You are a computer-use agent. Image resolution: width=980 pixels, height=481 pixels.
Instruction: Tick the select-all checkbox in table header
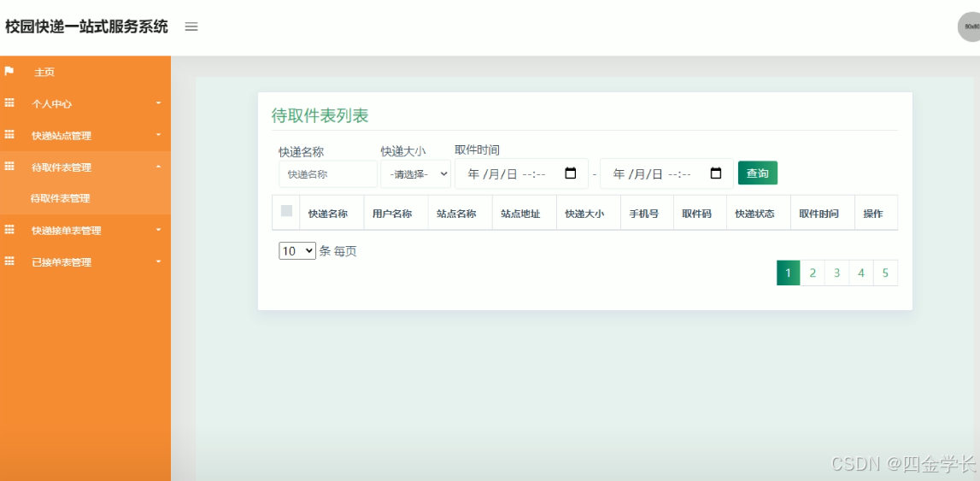click(286, 211)
